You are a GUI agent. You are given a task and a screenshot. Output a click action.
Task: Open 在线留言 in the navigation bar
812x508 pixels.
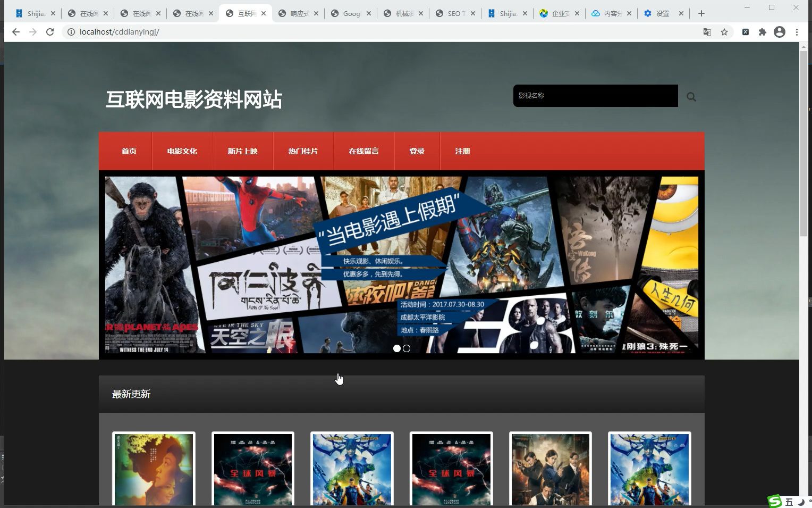(x=364, y=151)
